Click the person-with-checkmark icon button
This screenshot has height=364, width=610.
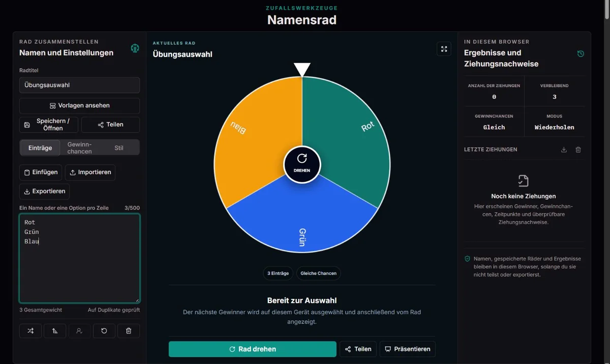79,330
